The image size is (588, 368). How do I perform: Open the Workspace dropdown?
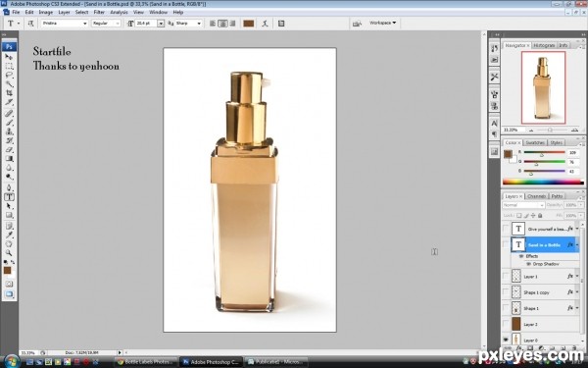click(x=382, y=23)
